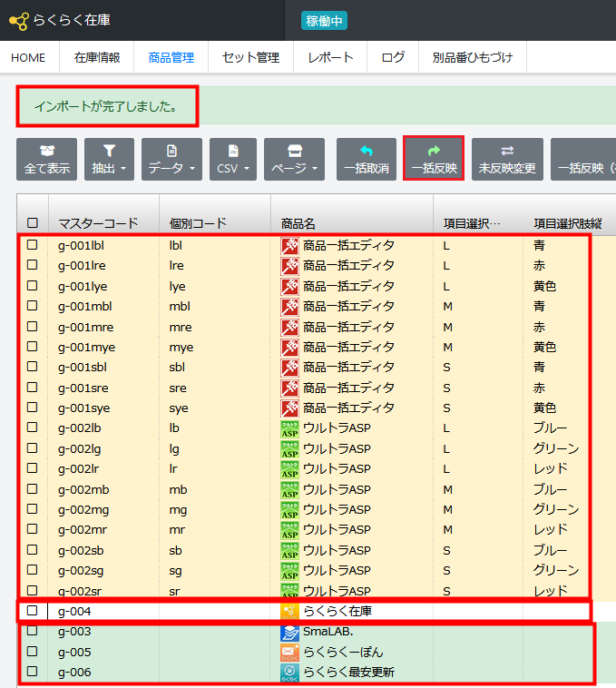
Task: Click the らくらく最安更新 icon in row g-006
Action: pyautogui.click(x=290, y=673)
